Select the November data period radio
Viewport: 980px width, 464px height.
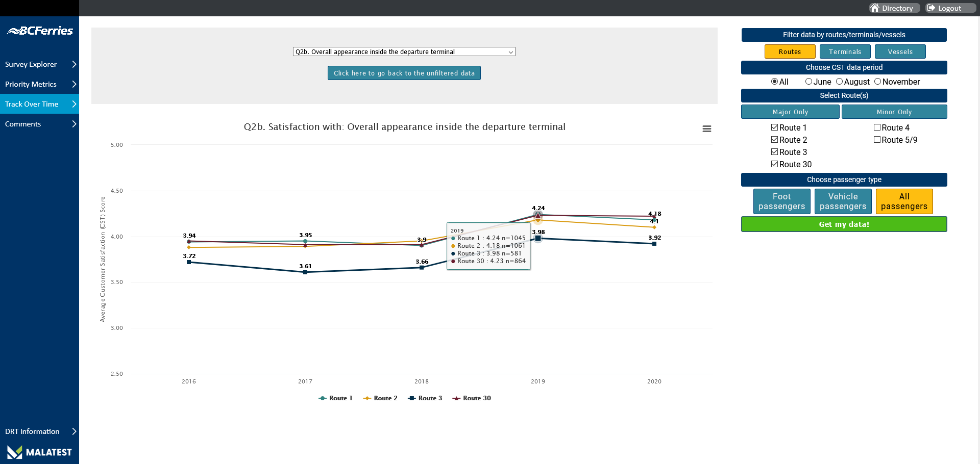877,82
